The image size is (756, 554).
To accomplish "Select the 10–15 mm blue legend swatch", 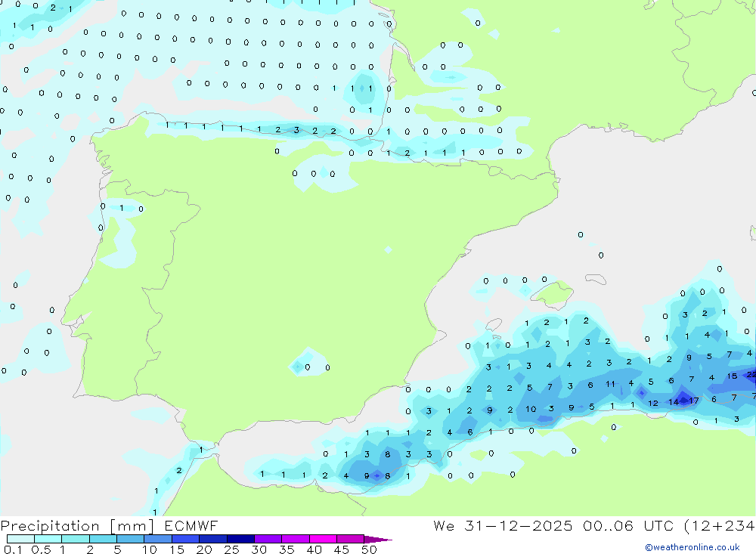I will pos(158,539).
